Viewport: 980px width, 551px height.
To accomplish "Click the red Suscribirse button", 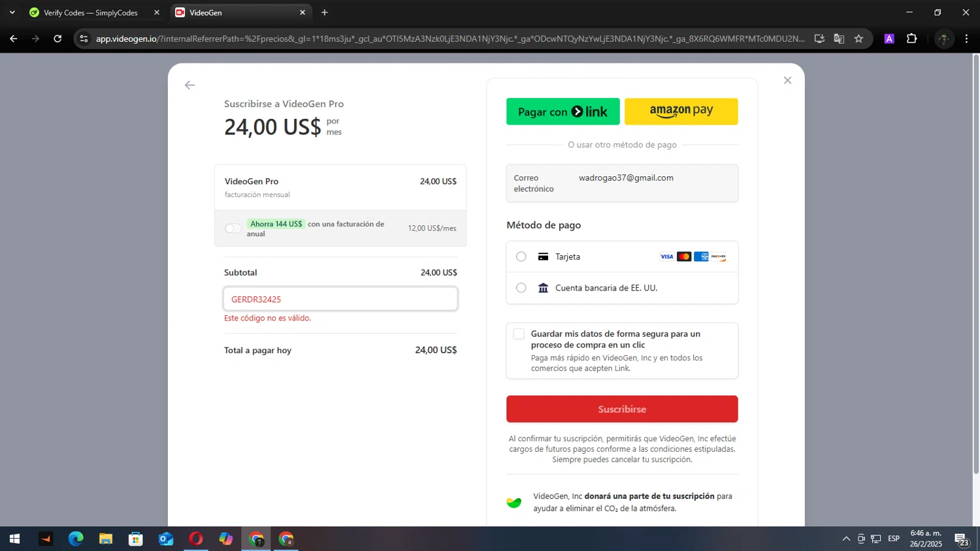I will click(622, 409).
